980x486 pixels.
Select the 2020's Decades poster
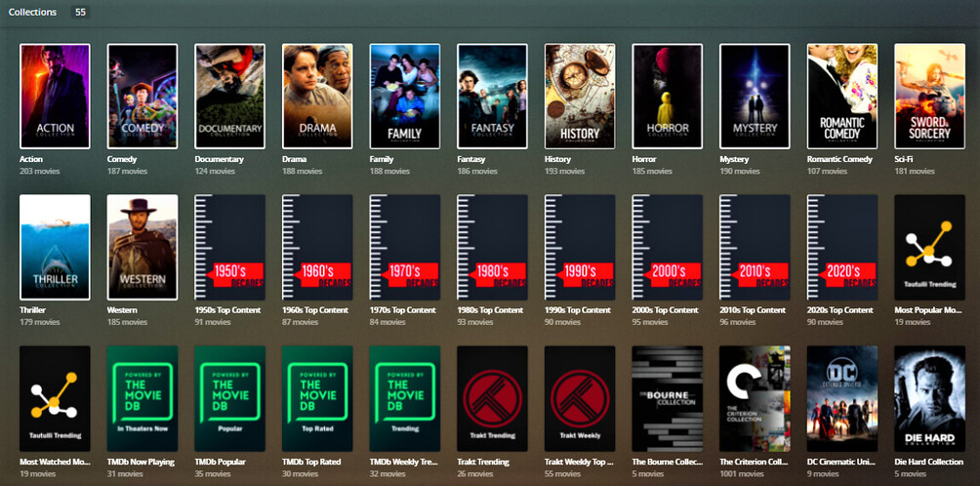pyautogui.click(x=842, y=247)
